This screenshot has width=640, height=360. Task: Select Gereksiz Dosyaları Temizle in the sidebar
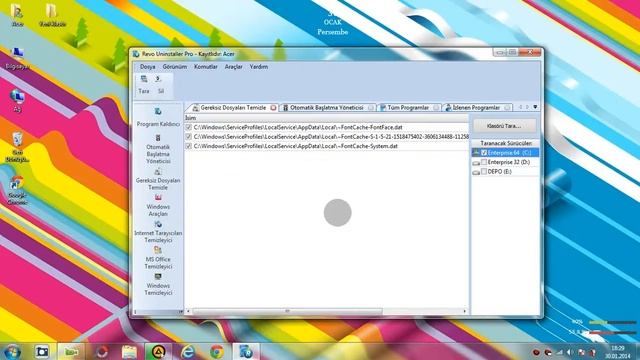pos(158,179)
